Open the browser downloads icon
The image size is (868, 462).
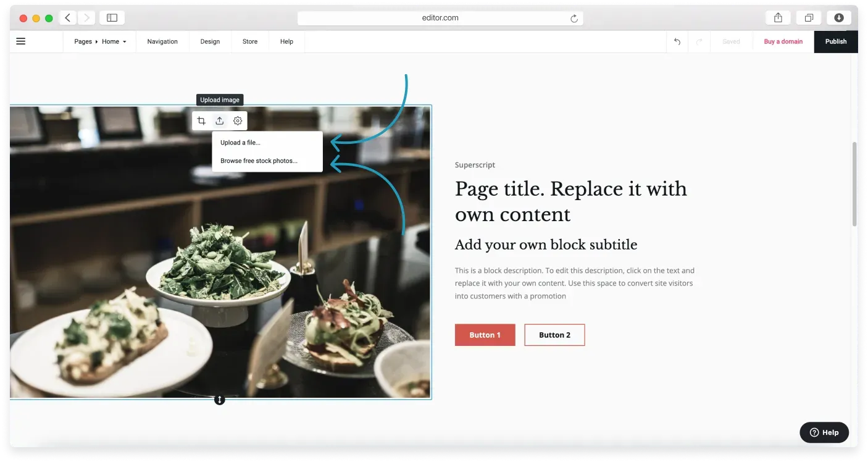tap(839, 18)
